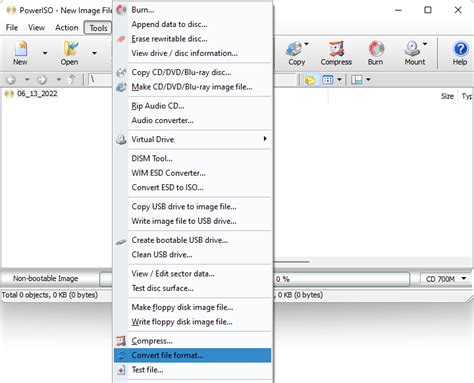Click the New image toolbar icon
The width and height of the screenshot is (474, 383).
[x=20, y=53]
